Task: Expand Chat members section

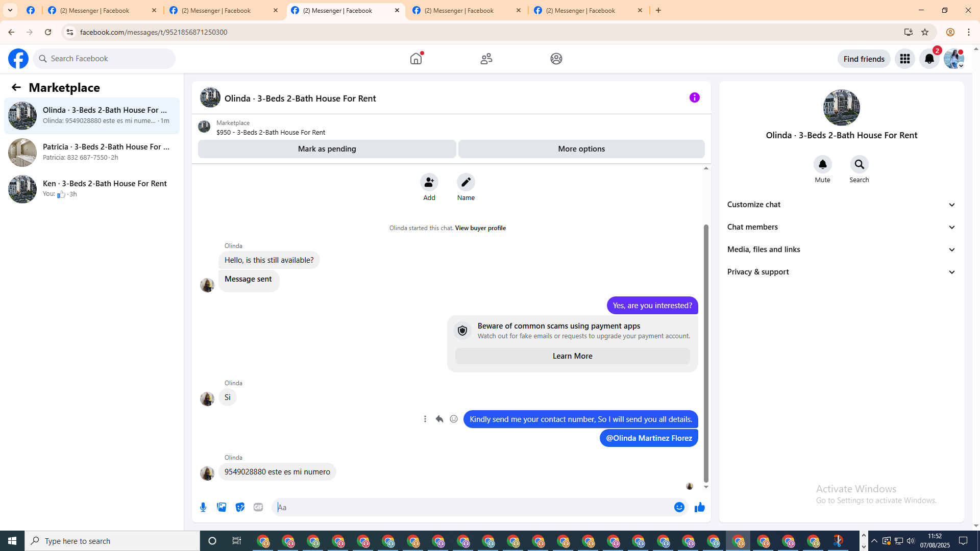Action: click(841, 227)
